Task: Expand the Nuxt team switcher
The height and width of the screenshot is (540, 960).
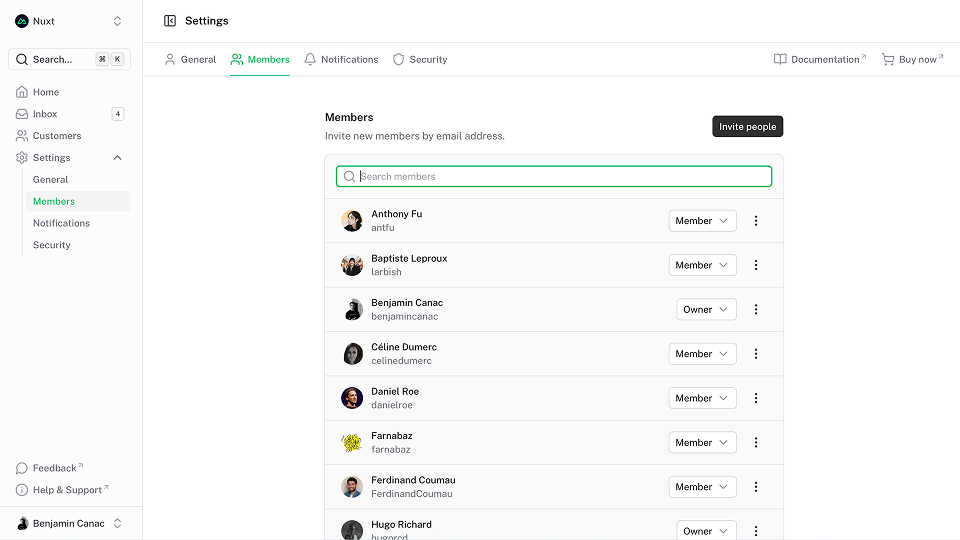Action: click(70, 21)
